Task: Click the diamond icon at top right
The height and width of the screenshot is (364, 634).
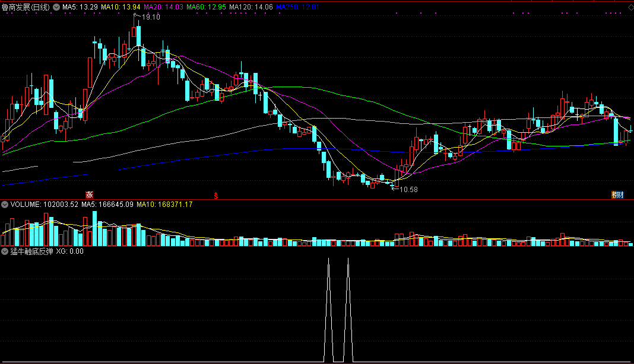Action: 630,7
